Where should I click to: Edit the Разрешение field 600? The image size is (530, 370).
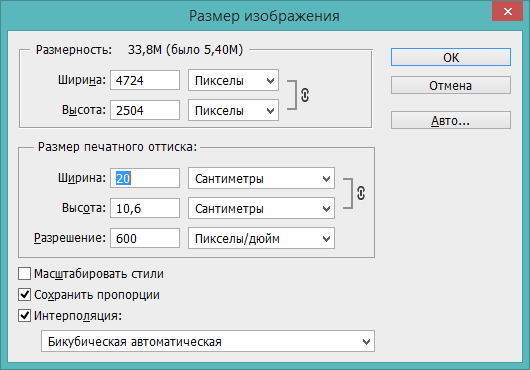point(145,238)
